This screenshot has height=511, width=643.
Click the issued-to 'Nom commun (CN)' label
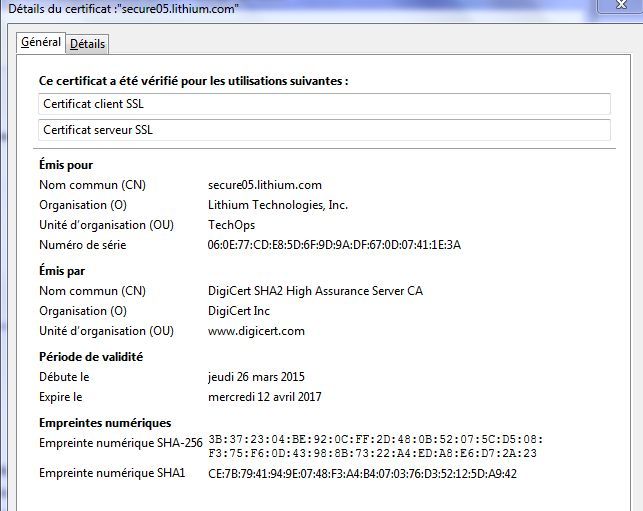92,185
